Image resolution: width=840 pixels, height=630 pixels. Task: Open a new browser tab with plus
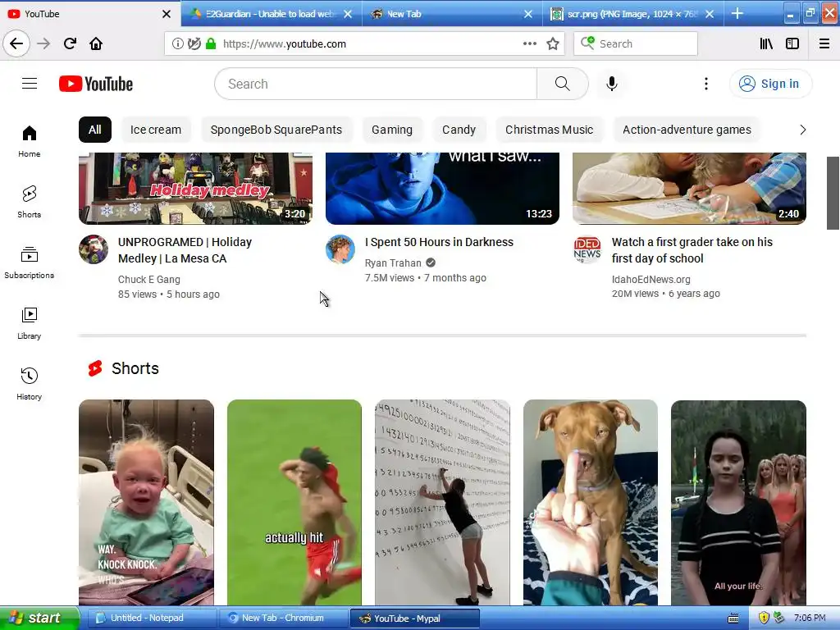click(737, 13)
